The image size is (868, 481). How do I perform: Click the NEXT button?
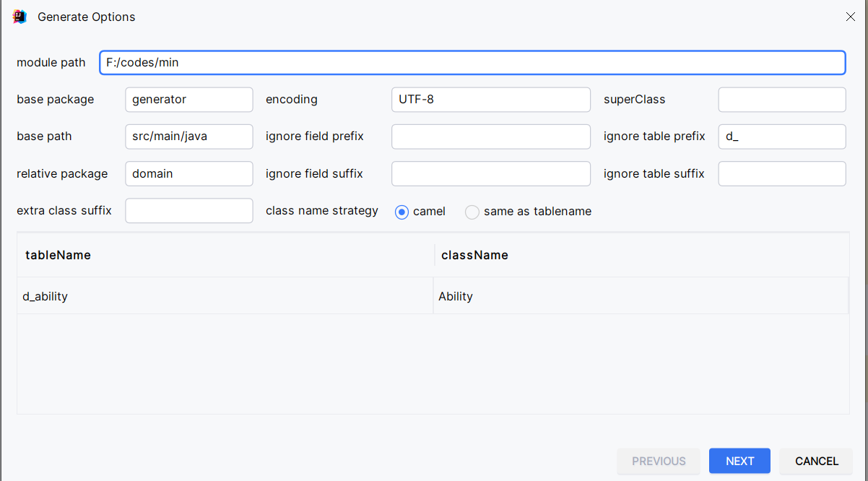click(x=739, y=461)
